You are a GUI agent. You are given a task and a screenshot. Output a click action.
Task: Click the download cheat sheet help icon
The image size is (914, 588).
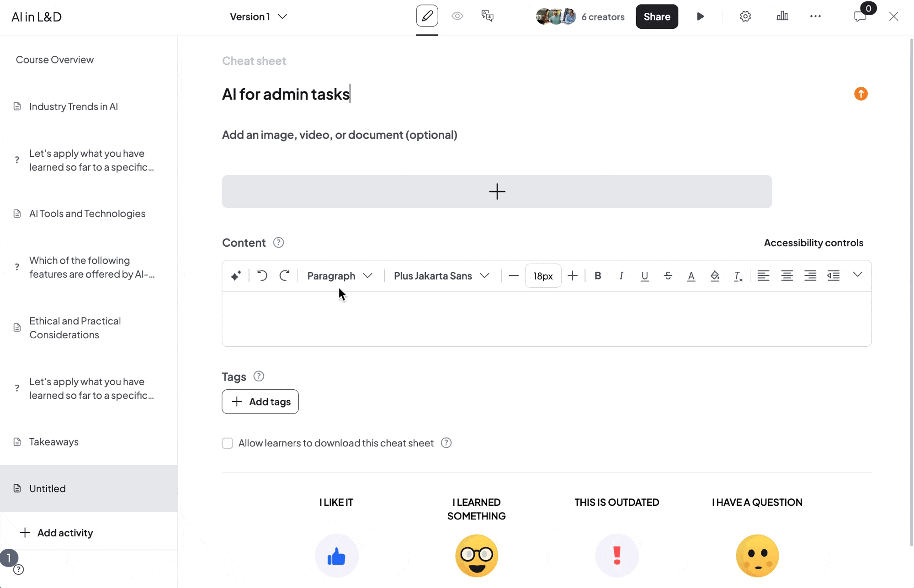point(446,443)
